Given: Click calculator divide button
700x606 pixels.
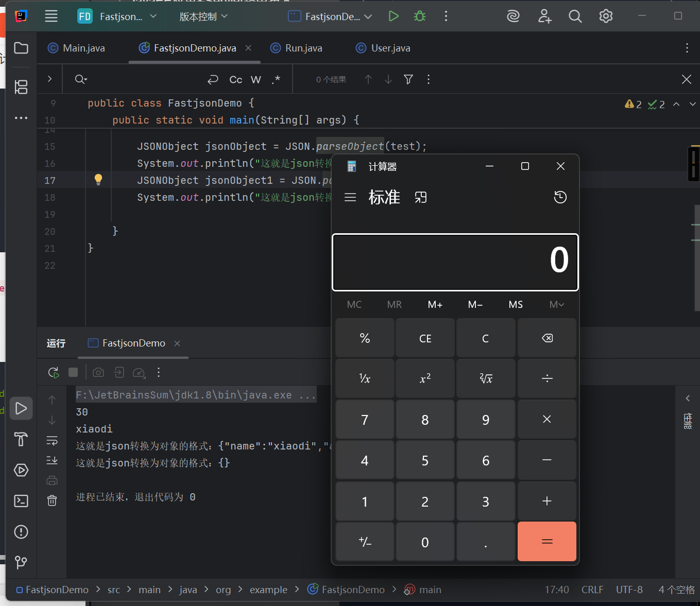Looking at the screenshot, I should 547,379.
